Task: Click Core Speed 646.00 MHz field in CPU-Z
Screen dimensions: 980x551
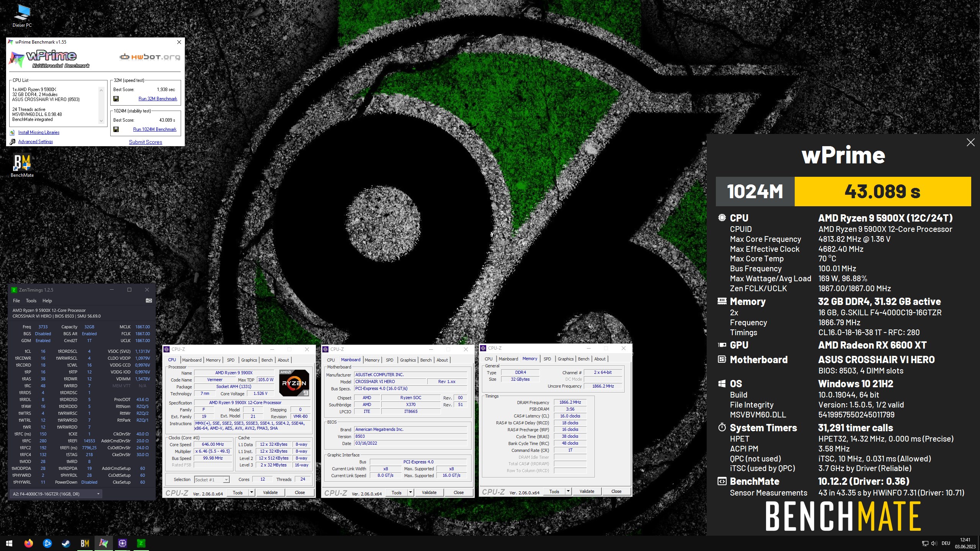Action: [213, 444]
